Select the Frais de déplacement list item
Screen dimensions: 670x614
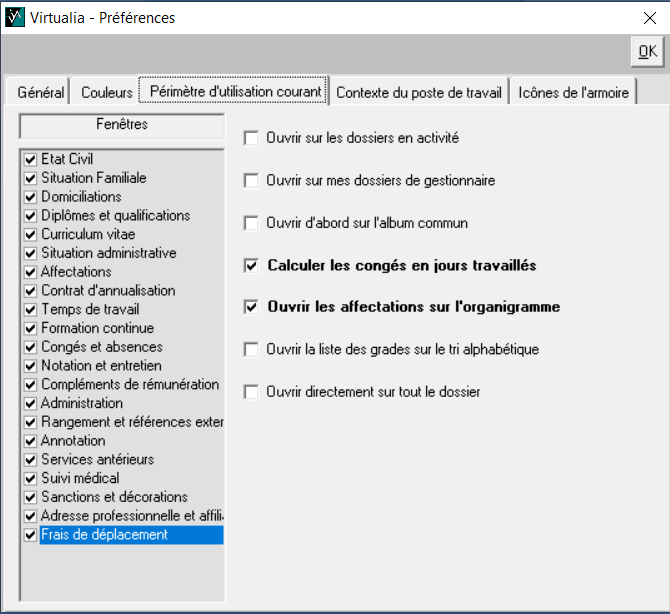pyautogui.click(x=104, y=535)
